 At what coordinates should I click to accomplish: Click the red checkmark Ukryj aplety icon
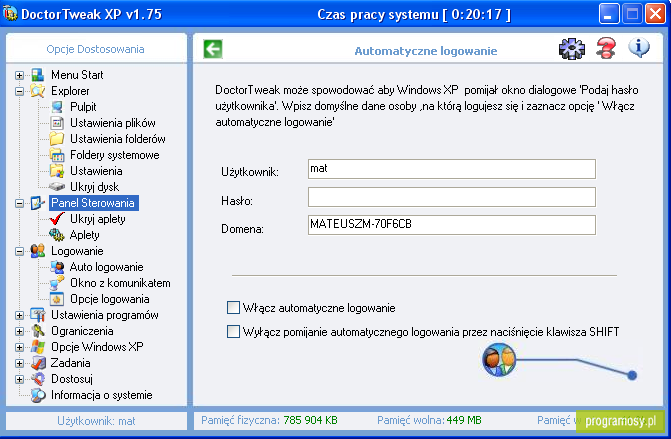click(57, 219)
